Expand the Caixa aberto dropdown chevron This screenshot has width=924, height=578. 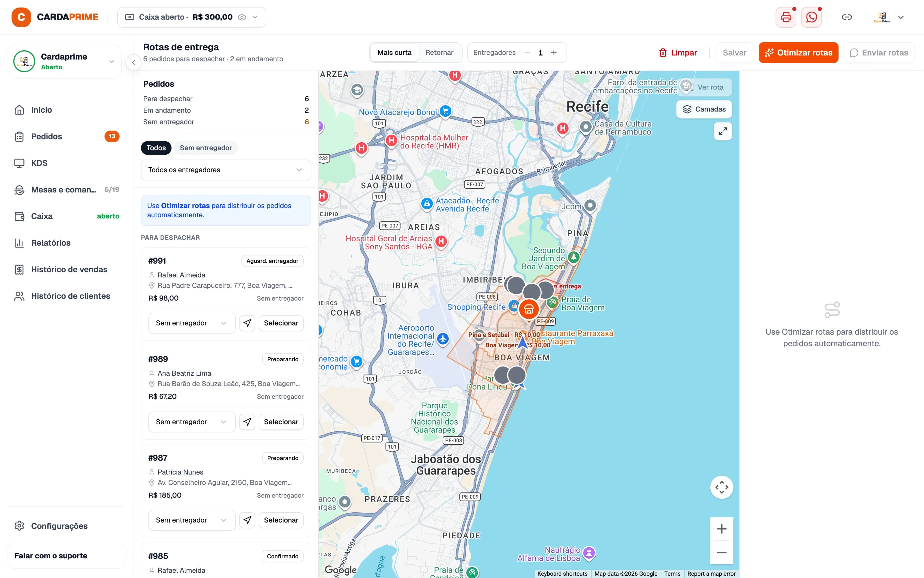point(255,17)
